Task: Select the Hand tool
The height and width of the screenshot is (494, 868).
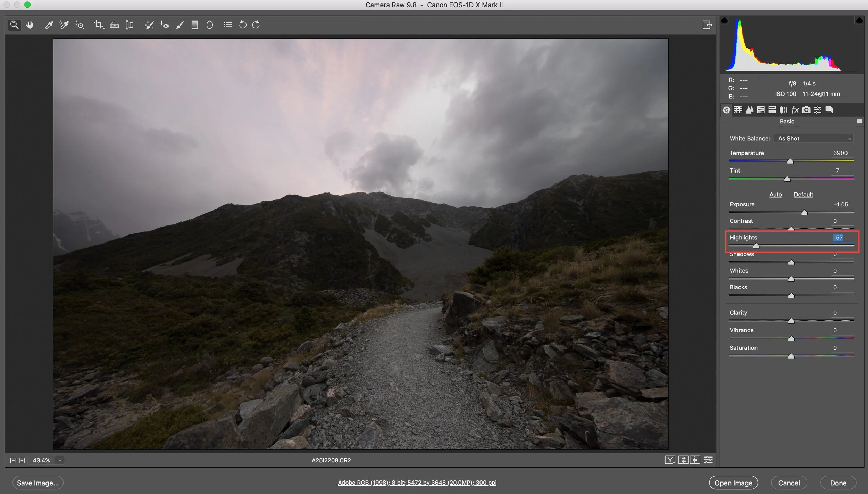Action: pos(30,25)
